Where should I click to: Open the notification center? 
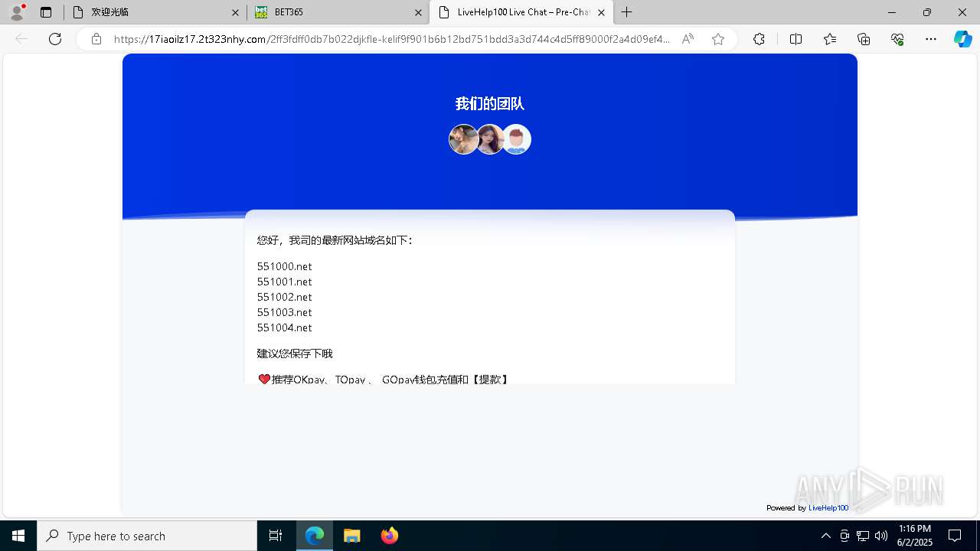tap(955, 536)
